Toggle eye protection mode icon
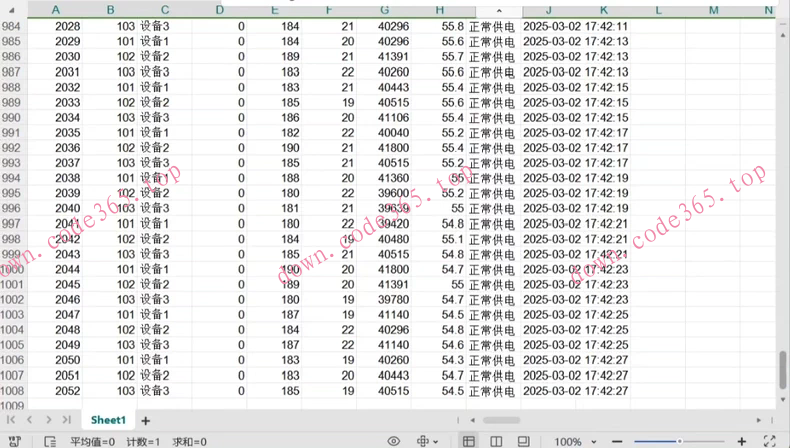 coord(394,441)
